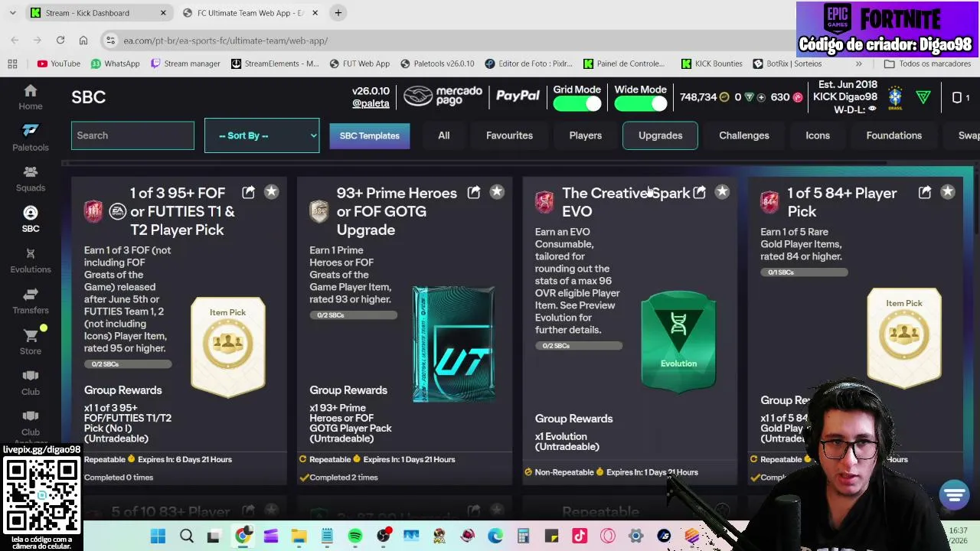Open the WhatsApp bookmark
Image resolution: width=980 pixels, height=551 pixels.
tap(115, 64)
